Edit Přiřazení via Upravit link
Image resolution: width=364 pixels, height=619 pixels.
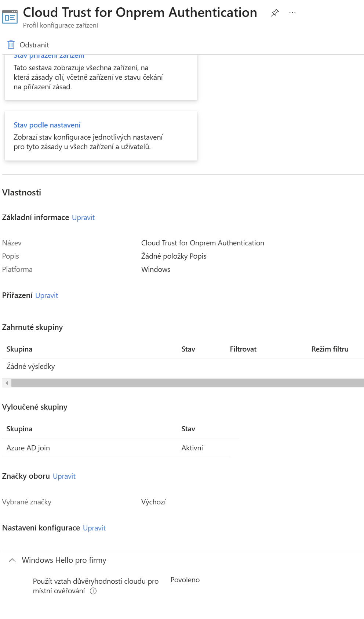[47, 295]
